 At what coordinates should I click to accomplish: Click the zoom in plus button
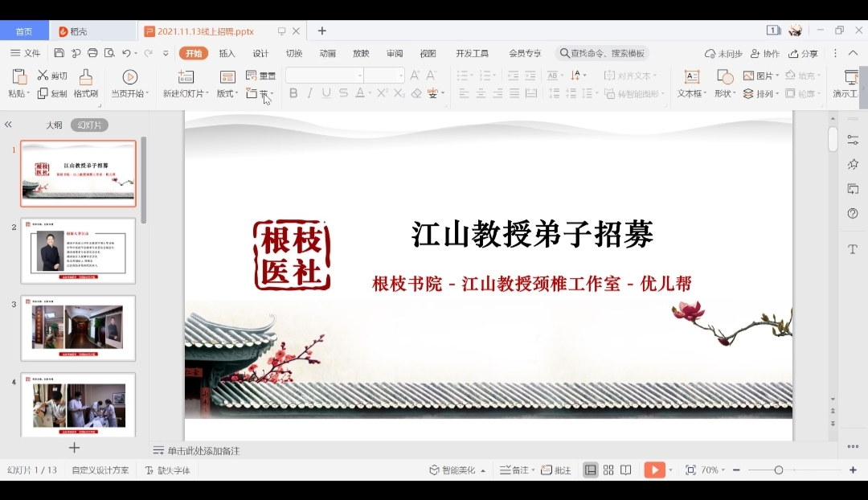(853, 470)
